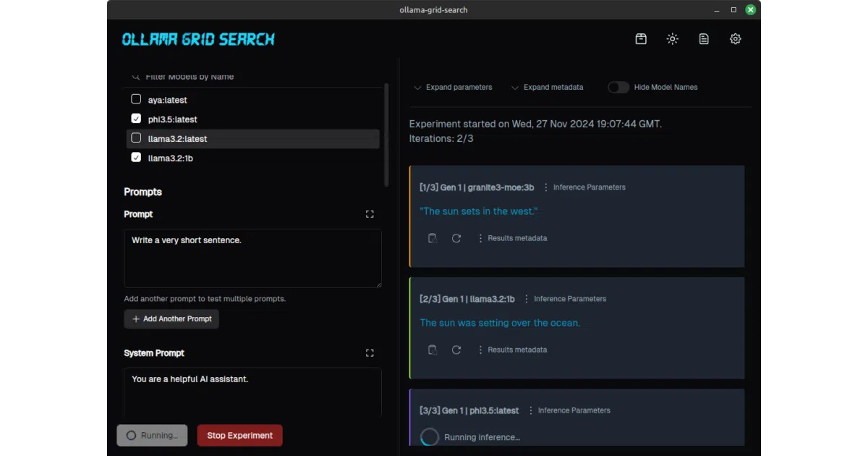Click plus icon on Add Another Prompt
Viewport: 868px width, 456px height.
[x=136, y=319]
